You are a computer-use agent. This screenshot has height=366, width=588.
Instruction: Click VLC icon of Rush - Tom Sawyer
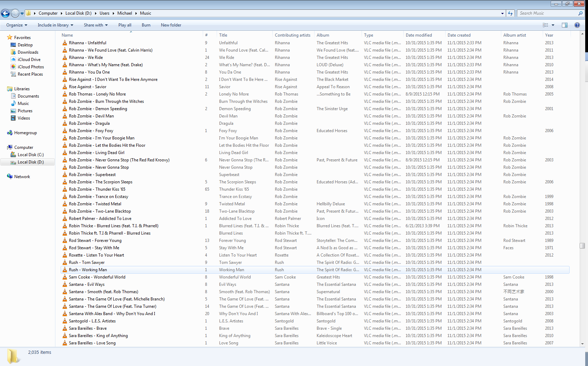click(x=65, y=262)
